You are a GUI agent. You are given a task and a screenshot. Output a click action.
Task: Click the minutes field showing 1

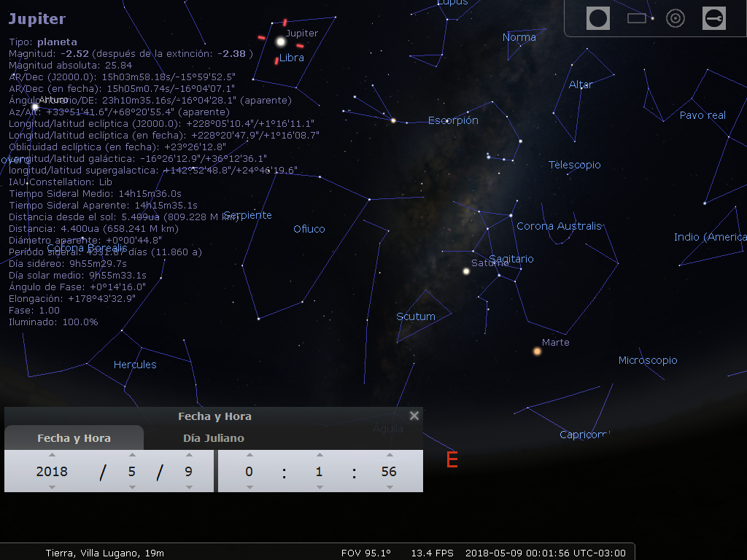click(319, 472)
